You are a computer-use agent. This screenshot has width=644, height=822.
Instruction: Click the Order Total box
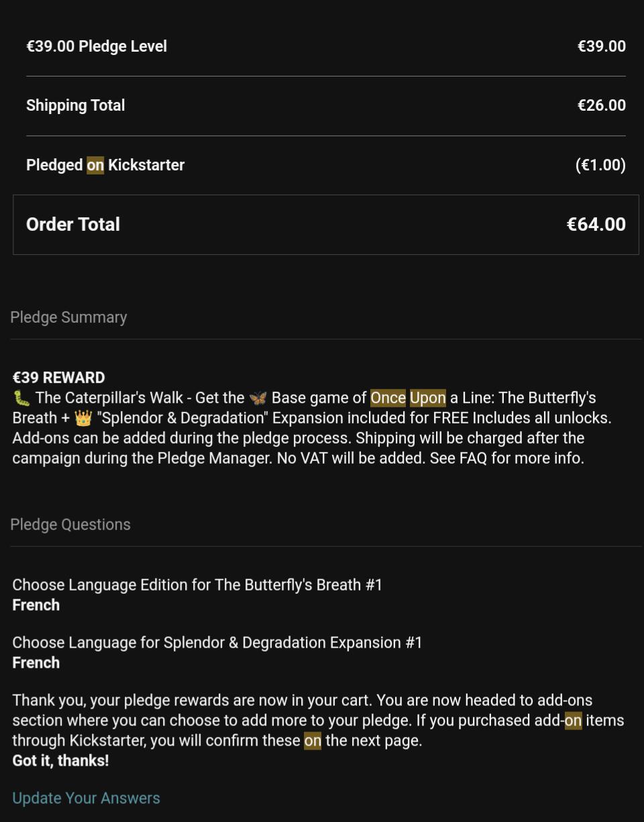[x=326, y=225]
